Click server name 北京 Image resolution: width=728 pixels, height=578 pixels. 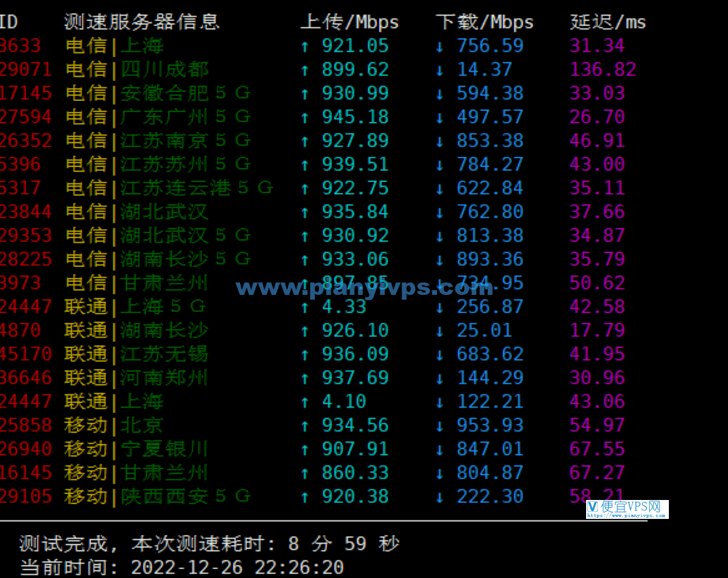pos(142,425)
